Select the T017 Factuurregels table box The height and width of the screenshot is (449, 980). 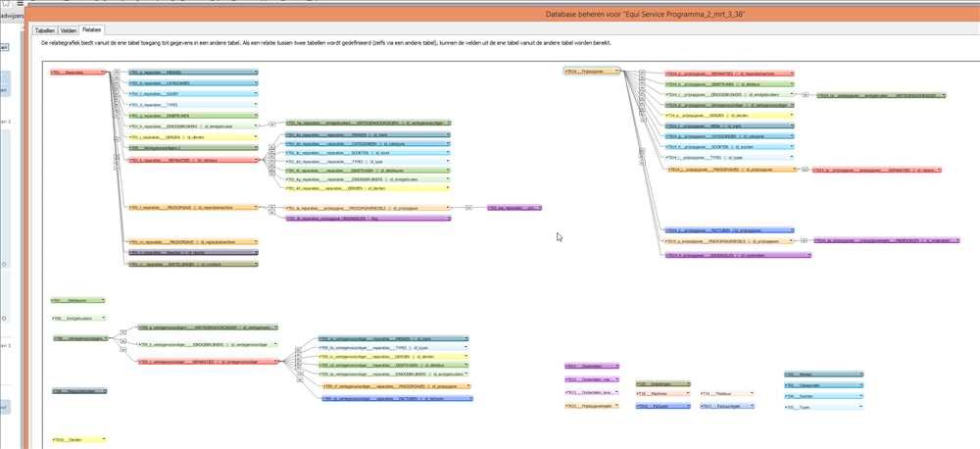tap(727, 406)
